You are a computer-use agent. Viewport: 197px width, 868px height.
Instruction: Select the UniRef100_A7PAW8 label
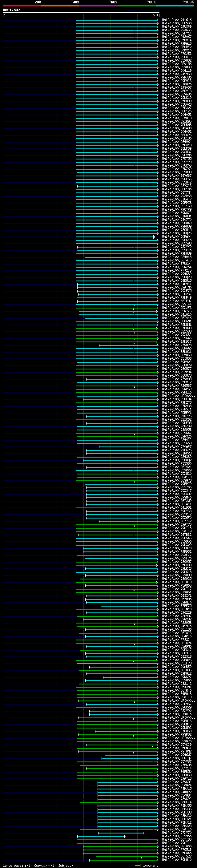point(177,328)
